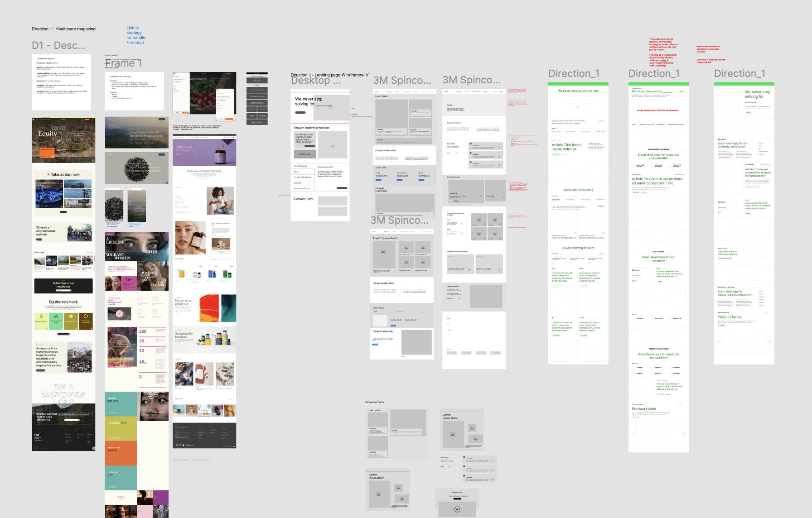The image size is (812, 518).
Task: Click the 'Equity' hero title on the terre mockup
Action: [x=48, y=134]
